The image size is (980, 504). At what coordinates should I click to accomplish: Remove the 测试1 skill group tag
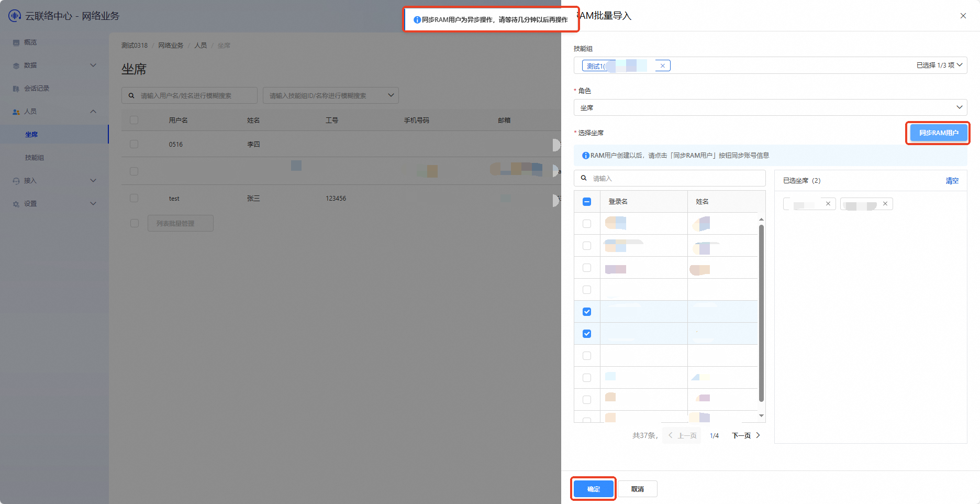pos(663,66)
